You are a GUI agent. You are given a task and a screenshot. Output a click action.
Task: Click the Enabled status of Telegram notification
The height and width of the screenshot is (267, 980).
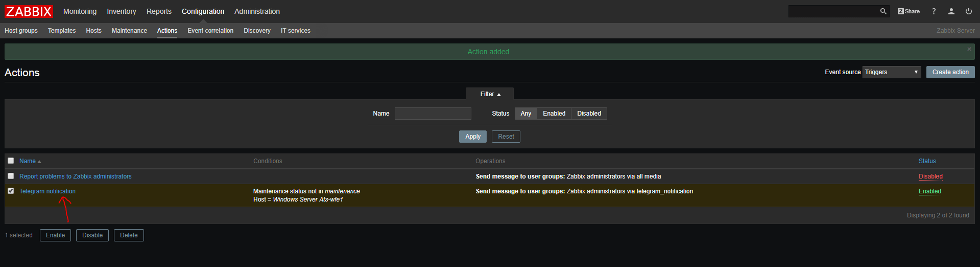point(929,191)
